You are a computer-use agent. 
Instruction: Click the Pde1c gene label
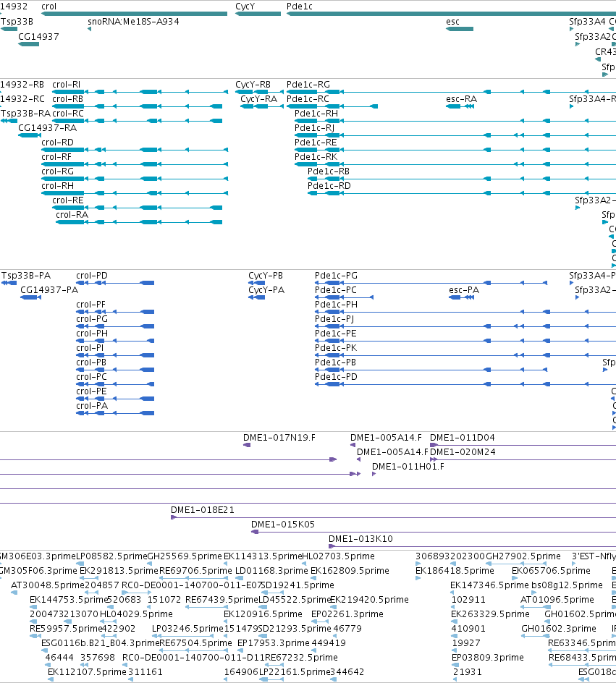coord(299,6)
